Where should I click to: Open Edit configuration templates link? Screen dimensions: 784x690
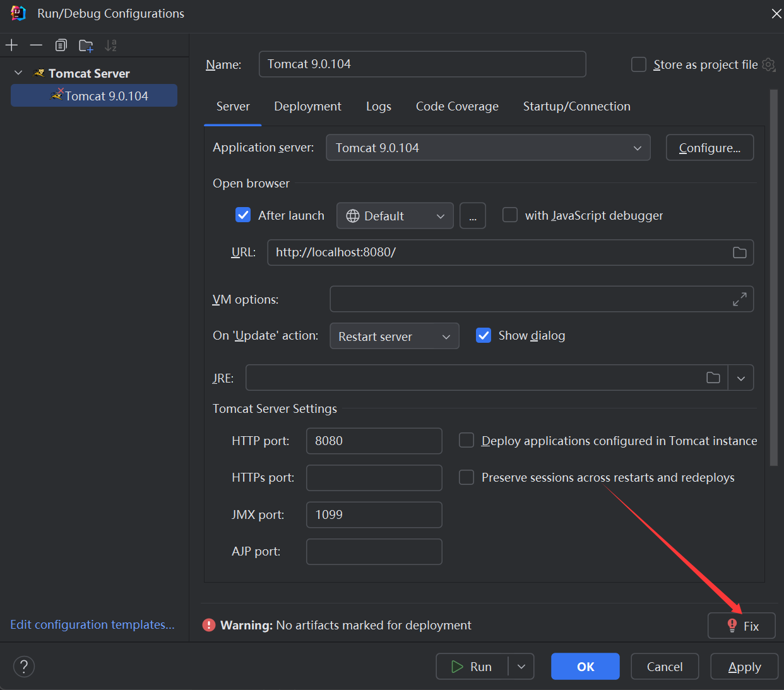click(x=92, y=624)
